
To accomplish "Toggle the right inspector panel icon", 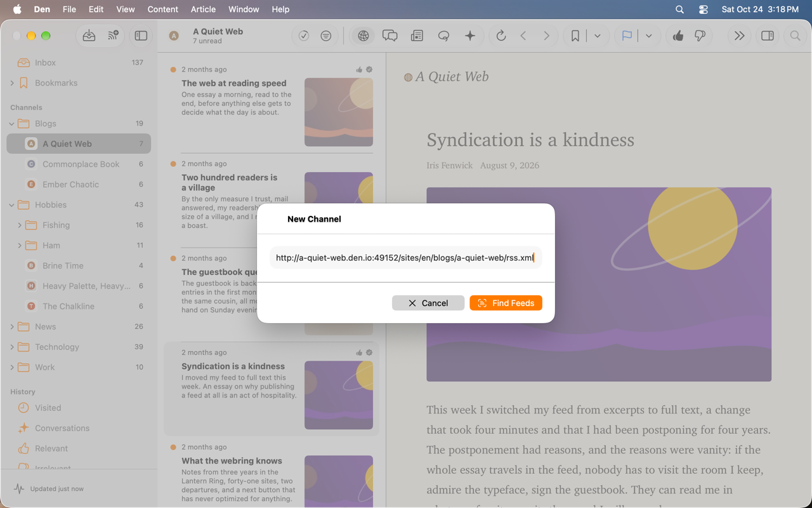I will (x=768, y=36).
